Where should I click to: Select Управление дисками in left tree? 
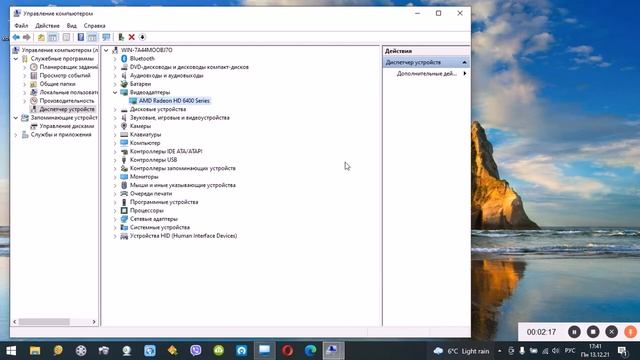67,126
